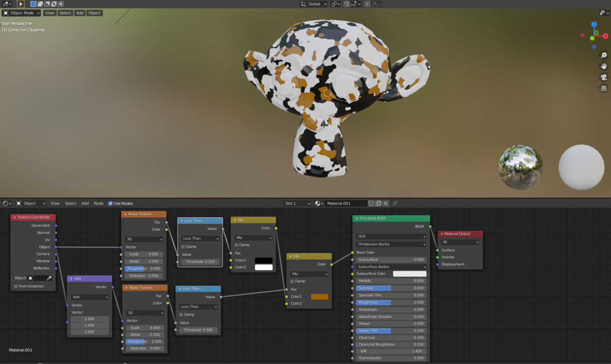This screenshot has height=364, width=611.
Task: Open the Slot 1 dropdown
Action: click(297, 203)
